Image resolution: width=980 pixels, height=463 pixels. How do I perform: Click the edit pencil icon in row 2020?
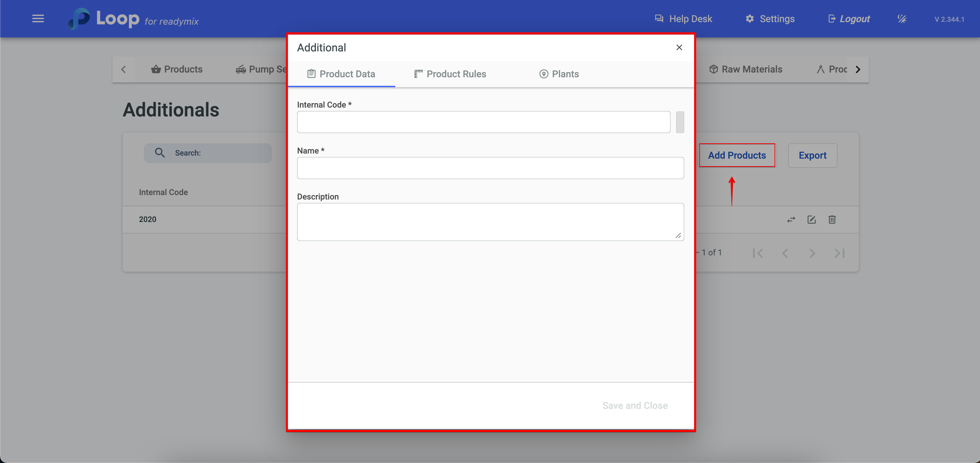coord(811,220)
